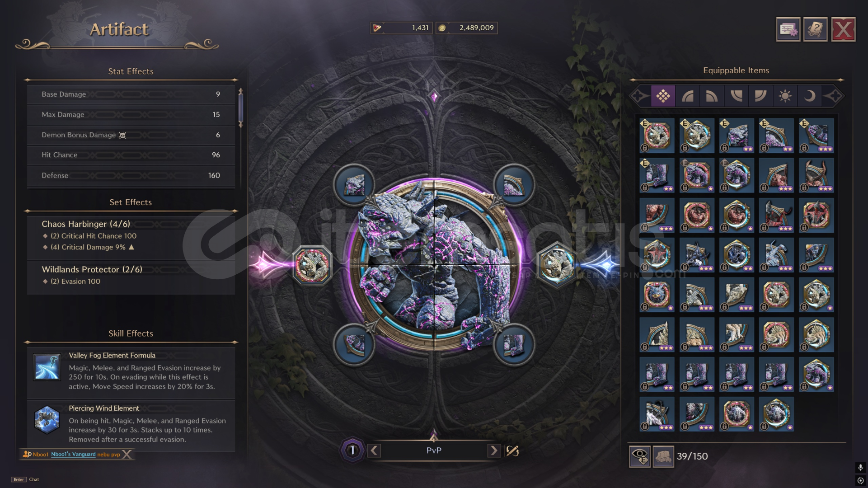
Task: Open the backpack inventory icon
Action: pos(663,456)
